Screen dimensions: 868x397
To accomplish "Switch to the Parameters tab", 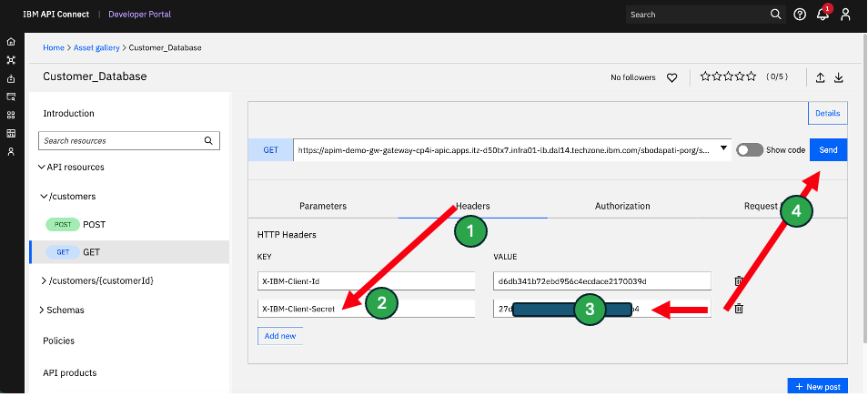I will click(323, 206).
